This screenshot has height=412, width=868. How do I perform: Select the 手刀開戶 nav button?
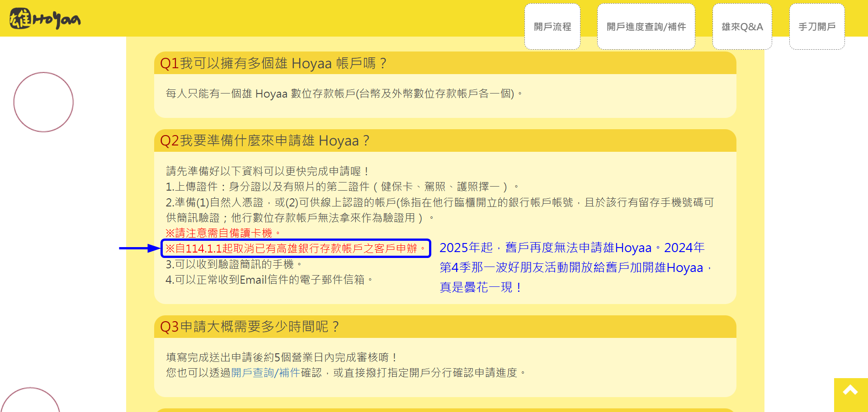817,27
